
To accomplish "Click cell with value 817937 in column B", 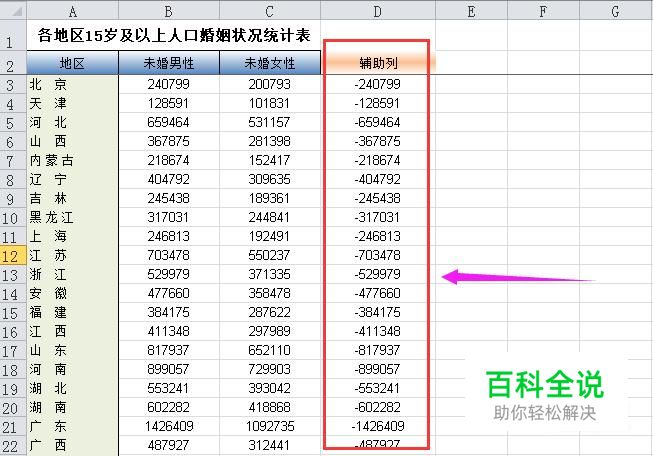I will [169, 351].
